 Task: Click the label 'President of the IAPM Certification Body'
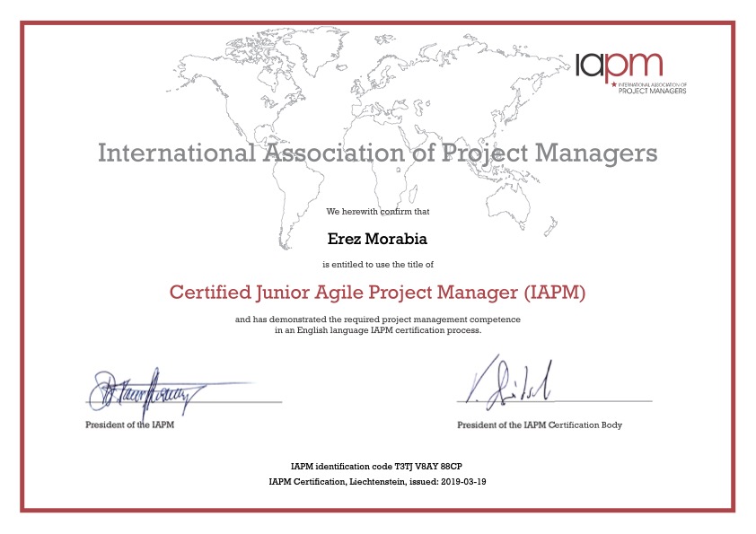click(x=540, y=425)
